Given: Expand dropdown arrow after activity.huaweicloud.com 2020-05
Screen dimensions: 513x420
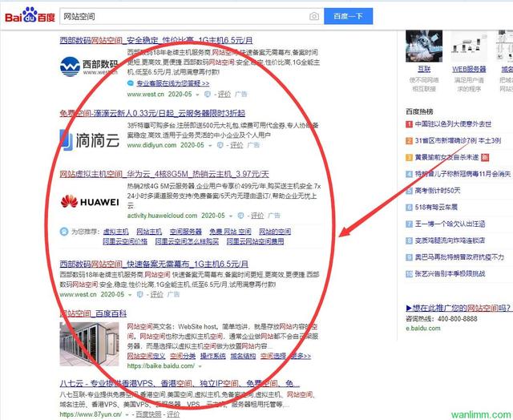Looking at the screenshot, I should [x=231, y=216].
